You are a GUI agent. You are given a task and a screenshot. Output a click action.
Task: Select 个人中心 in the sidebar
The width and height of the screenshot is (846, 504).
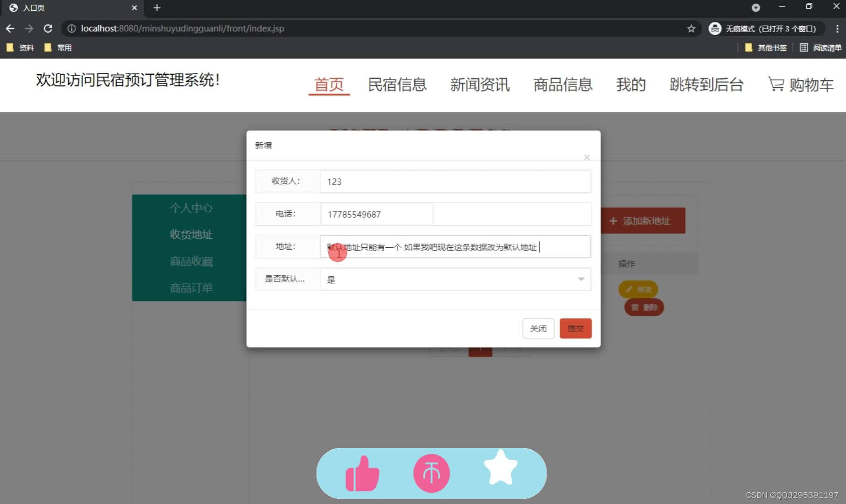191,208
